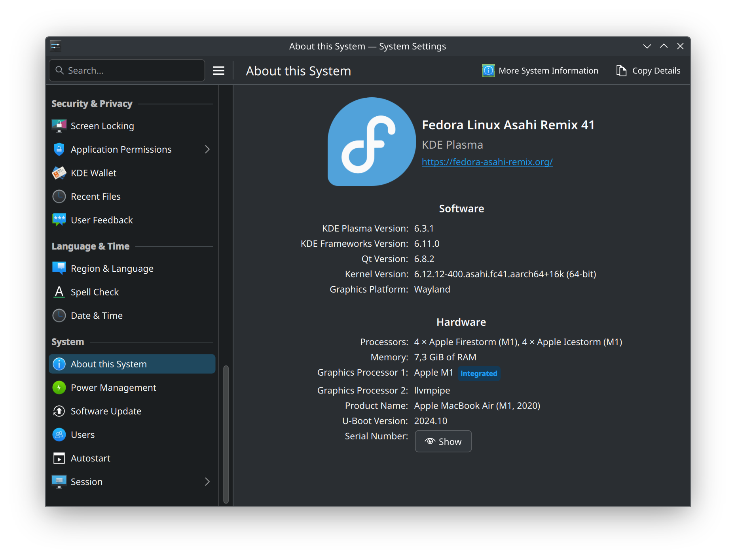Click the Application Permissions shield icon
The height and width of the screenshot is (560, 736).
[x=59, y=149]
